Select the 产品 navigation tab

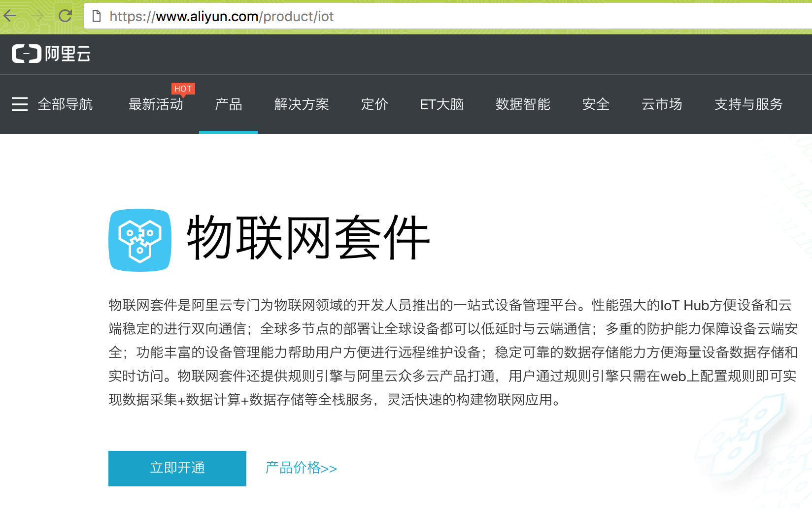click(228, 104)
